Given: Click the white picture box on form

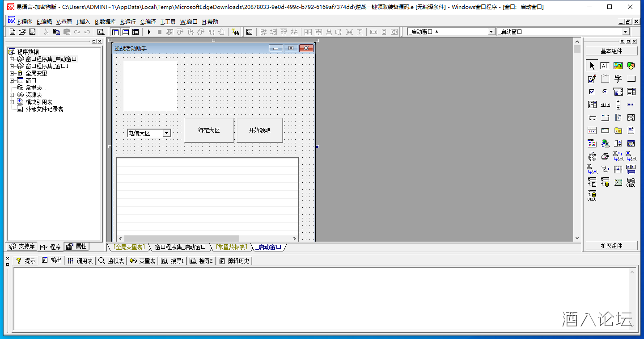Looking at the screenshot, I should (x=150, y=86).
